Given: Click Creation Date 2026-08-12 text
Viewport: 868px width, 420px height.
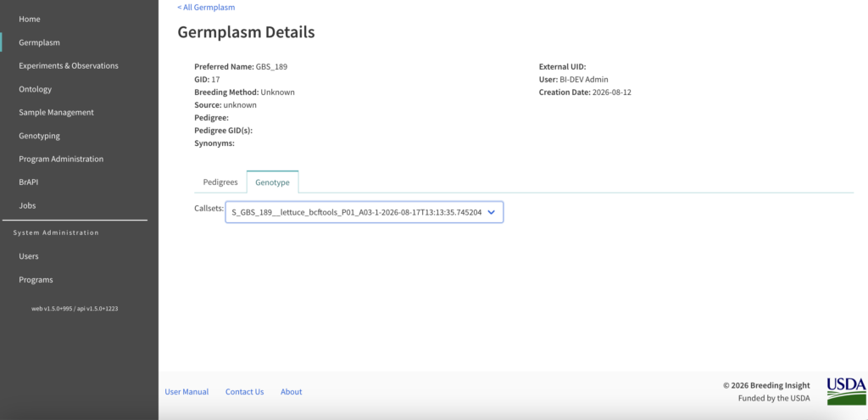Looking at the screenshot, I should [x=585, y=92].
